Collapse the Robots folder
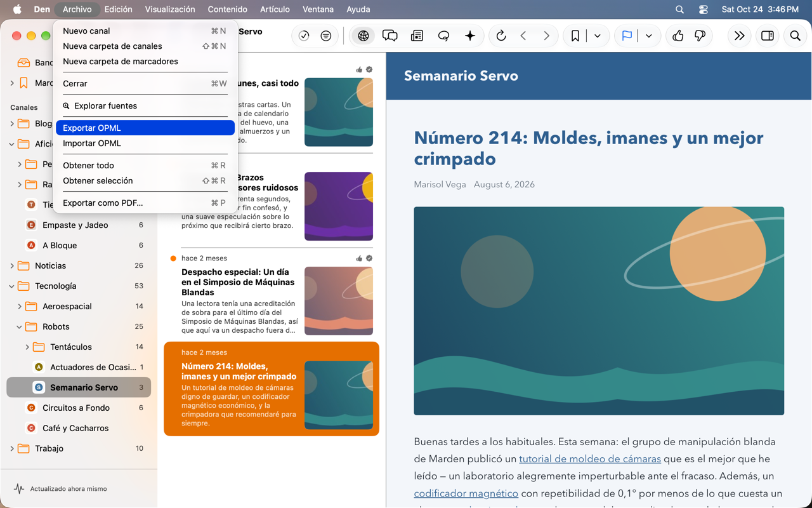The height and width of the screenshot is (508, 812). click(x=20, y=327)
